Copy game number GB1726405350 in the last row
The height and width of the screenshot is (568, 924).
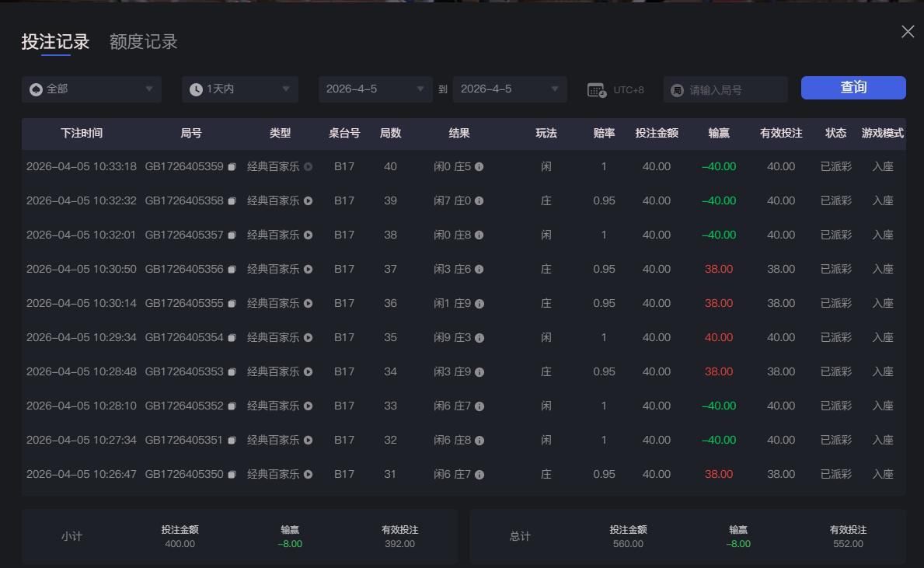coord(231,474)
